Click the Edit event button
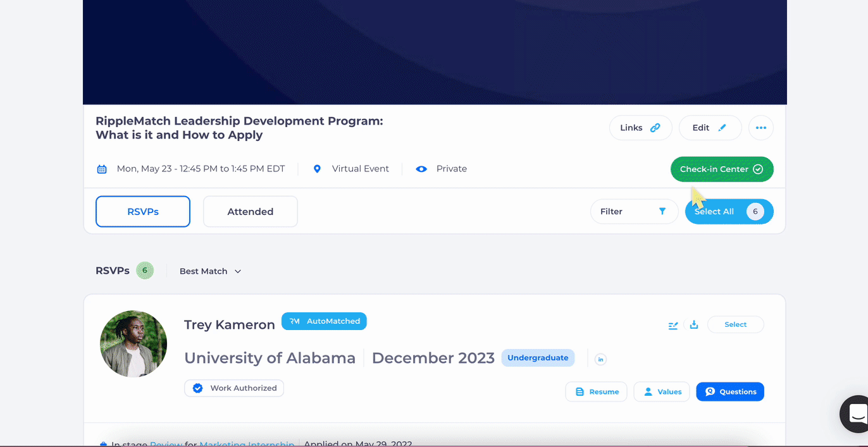 tap(709, 128)
